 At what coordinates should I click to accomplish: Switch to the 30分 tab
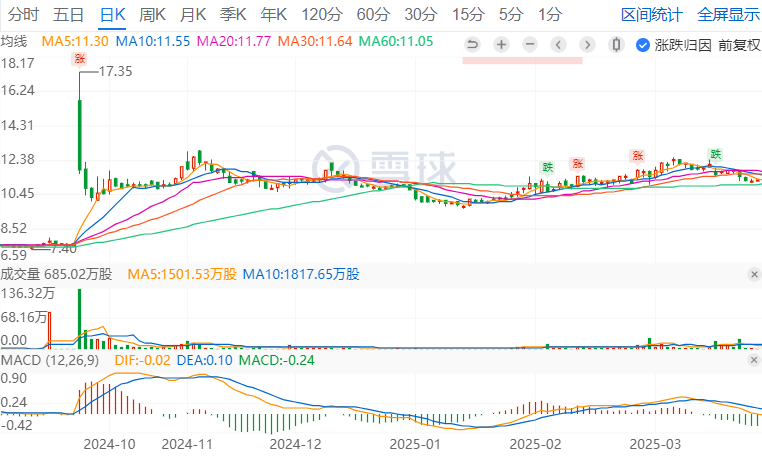coord(421,15)
